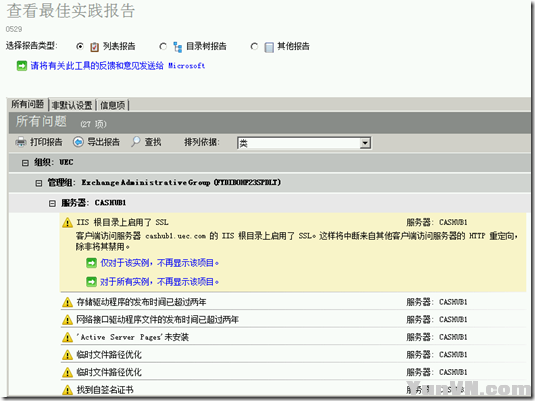This screenshot has width=535, height=401.
Task: Select the 其他报告 radio button
Action: (x=254, y=46)
